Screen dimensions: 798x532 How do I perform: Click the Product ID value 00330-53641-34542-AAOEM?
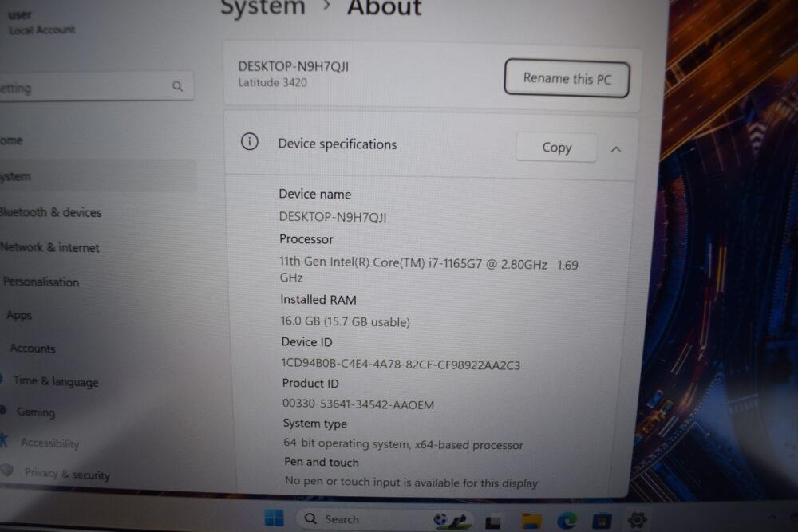tap(358, 404)
